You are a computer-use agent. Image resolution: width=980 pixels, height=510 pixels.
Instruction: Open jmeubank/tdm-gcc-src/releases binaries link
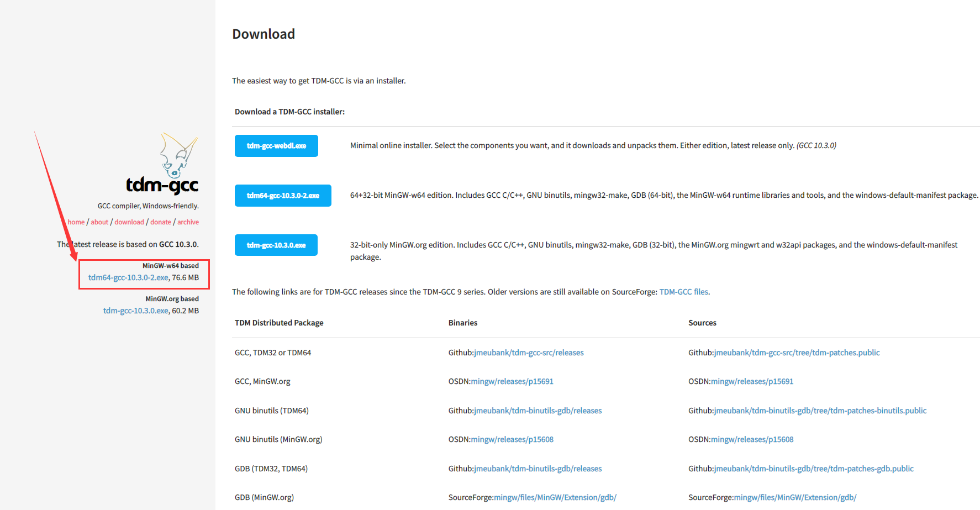529,353
